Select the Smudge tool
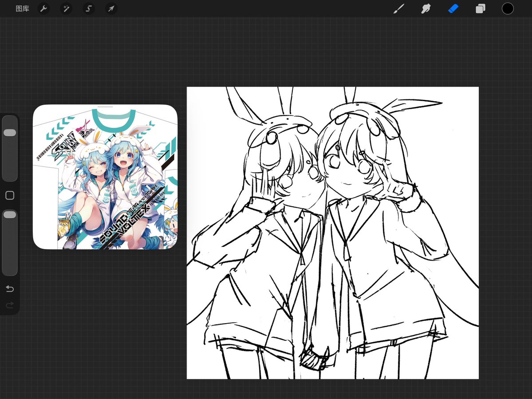The height and width of the screenshot is (399, 532). (426, 8)
